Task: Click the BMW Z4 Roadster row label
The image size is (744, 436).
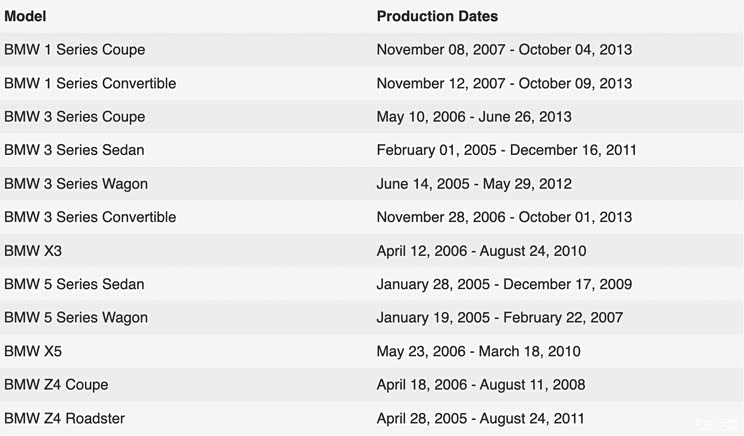Action: (65, 418)
